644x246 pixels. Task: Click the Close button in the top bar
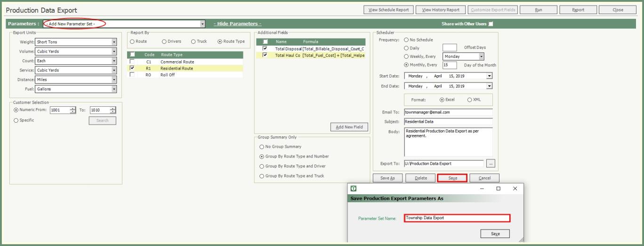618,9
